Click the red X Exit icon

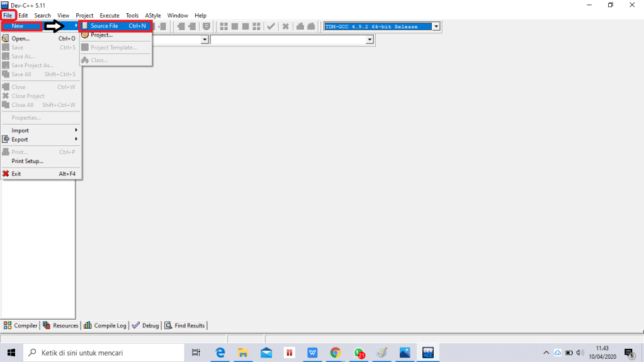(6, 174)
